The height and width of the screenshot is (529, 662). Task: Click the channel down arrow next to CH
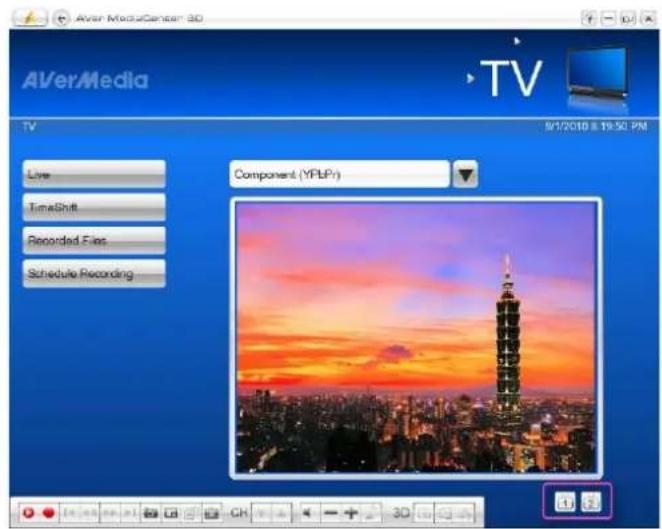click(x=262, y=513)
